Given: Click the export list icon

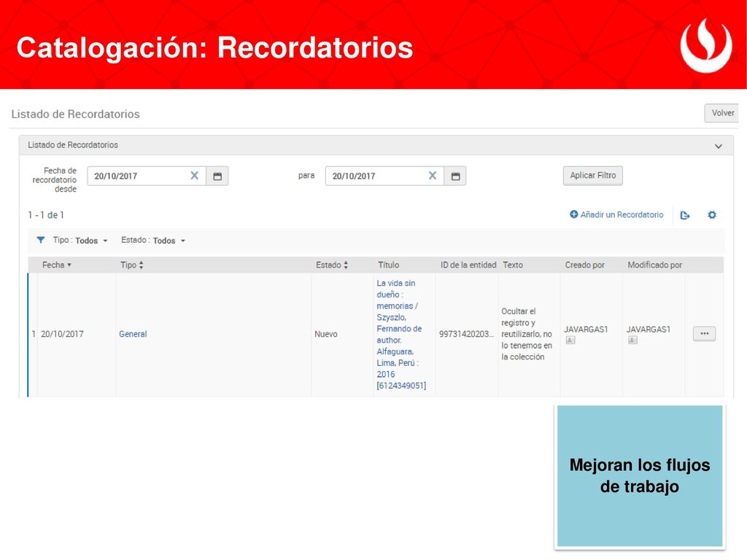Looking at the screenshot, I should [685, 215].
